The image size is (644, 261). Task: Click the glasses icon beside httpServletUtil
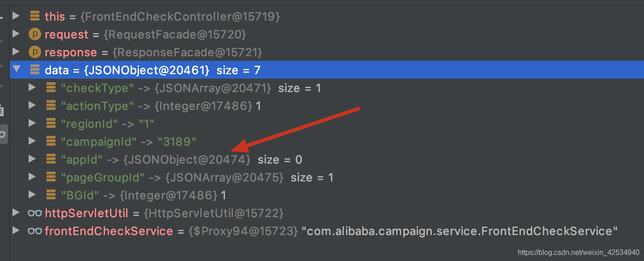click(34, 213)
